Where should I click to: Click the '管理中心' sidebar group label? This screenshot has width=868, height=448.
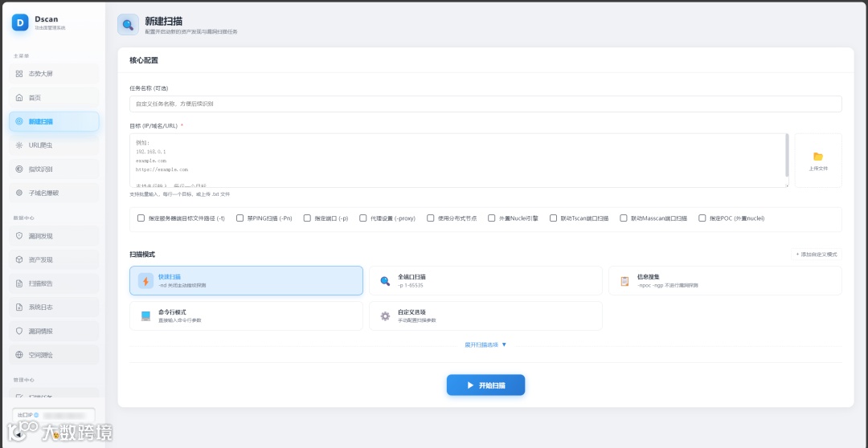(x=24, y=380)
